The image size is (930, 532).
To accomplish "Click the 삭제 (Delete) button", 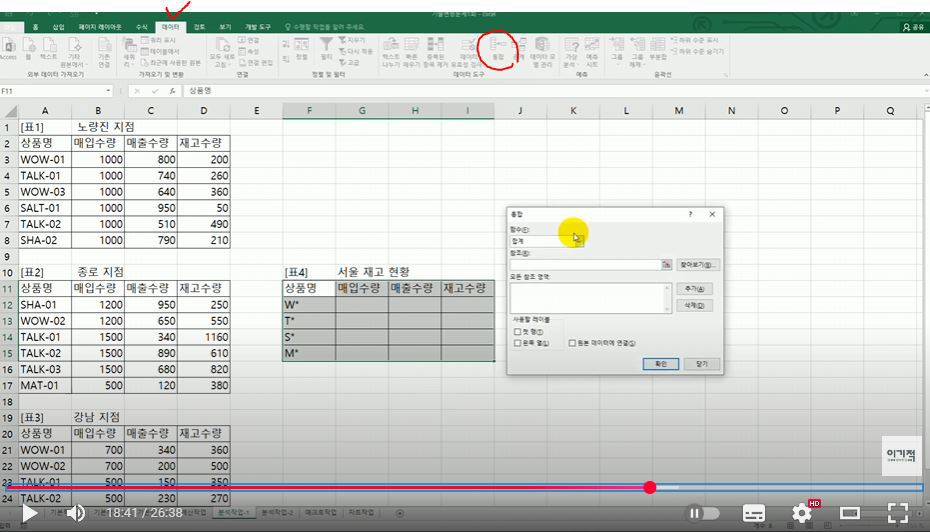I will [x=695, y=305].
